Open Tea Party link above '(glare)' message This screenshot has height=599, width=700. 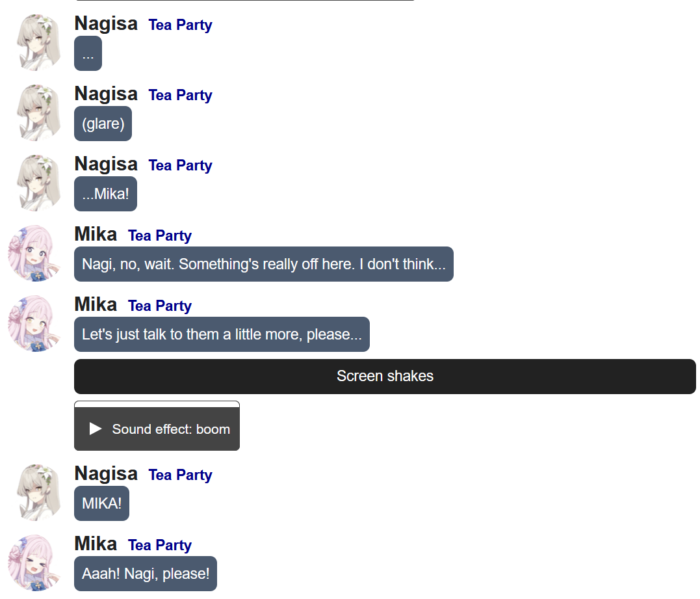coord(180,95)
